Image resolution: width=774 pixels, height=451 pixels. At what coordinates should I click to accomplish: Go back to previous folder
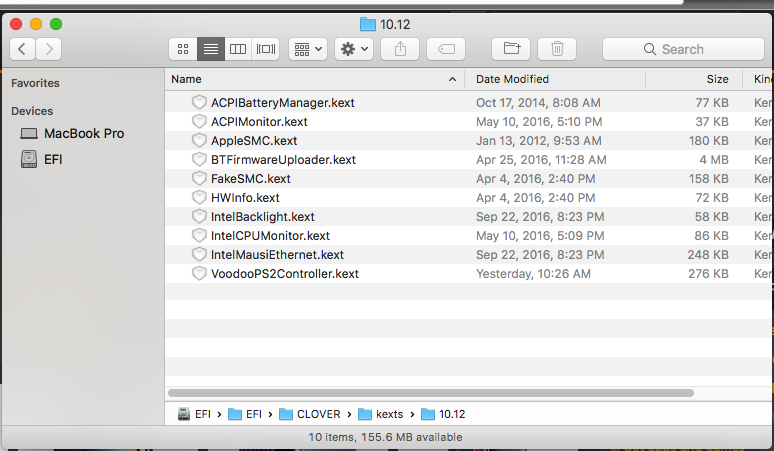23,48
